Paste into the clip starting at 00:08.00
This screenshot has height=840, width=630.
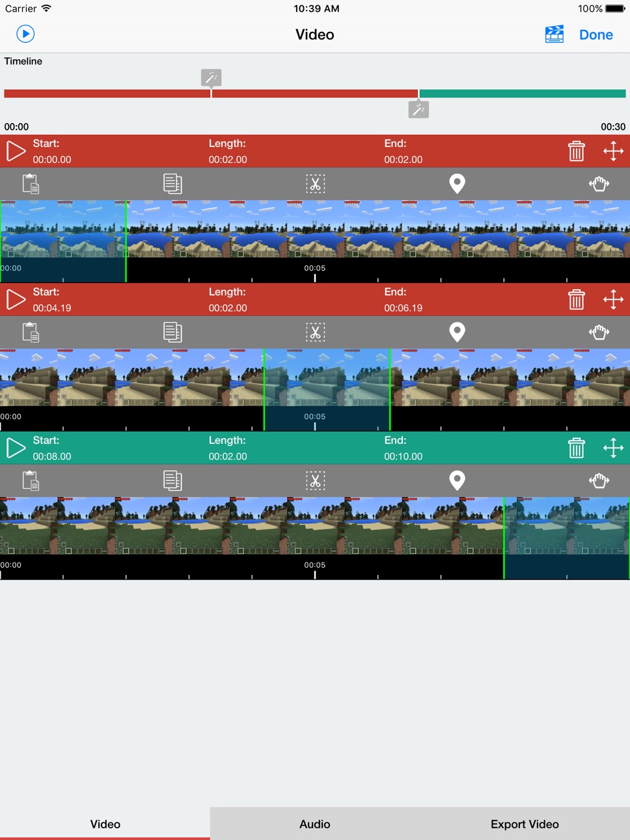click(x=31, y=481)
